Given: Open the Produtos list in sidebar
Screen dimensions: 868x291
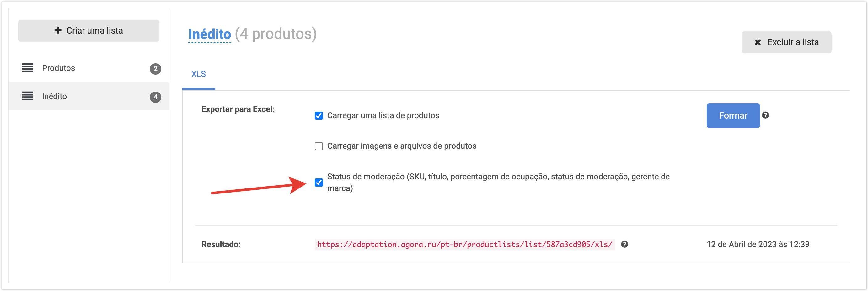Looking at the screenshot, I should click(x=59, y=68).
